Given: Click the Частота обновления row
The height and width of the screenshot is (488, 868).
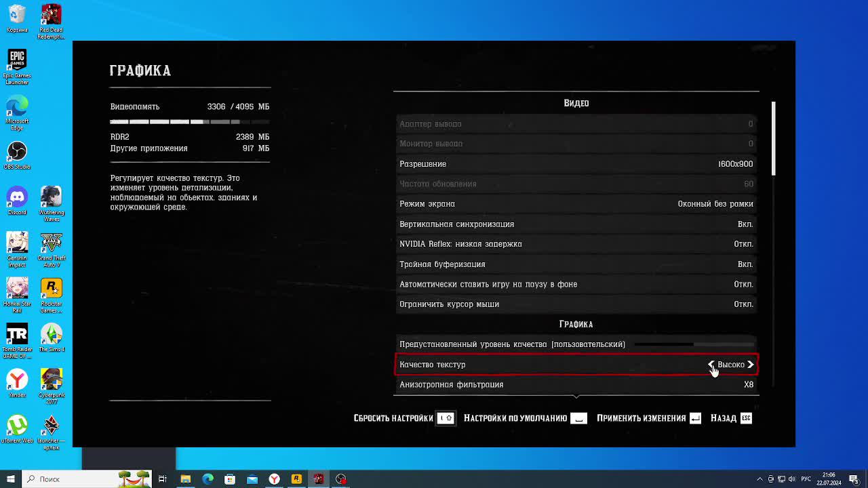Looking at the screenshot, I should click(x=576, y=184).
